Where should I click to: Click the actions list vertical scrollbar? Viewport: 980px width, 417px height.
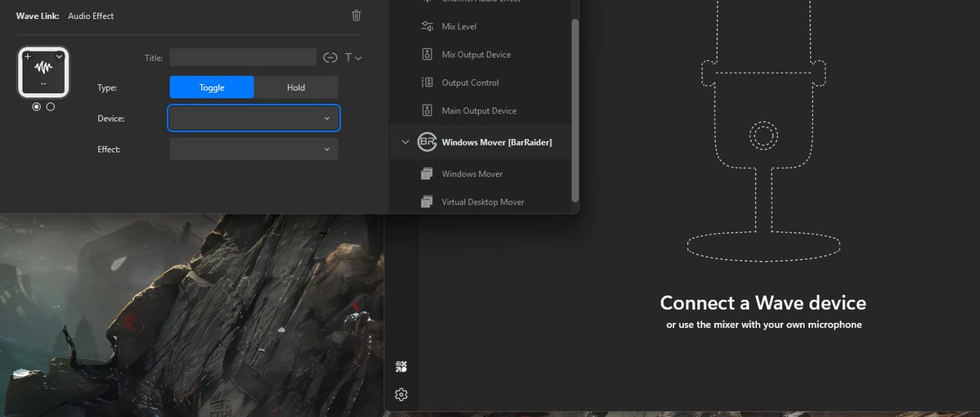575,110
